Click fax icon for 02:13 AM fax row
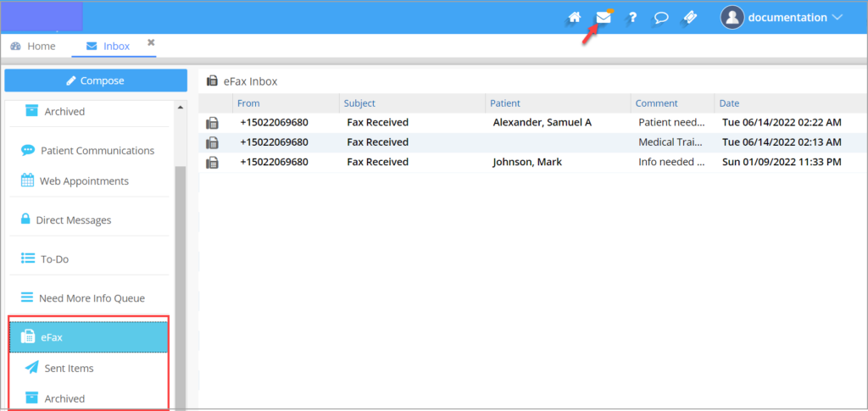Screen dimensions: 868x411 (x=212, y=142)
